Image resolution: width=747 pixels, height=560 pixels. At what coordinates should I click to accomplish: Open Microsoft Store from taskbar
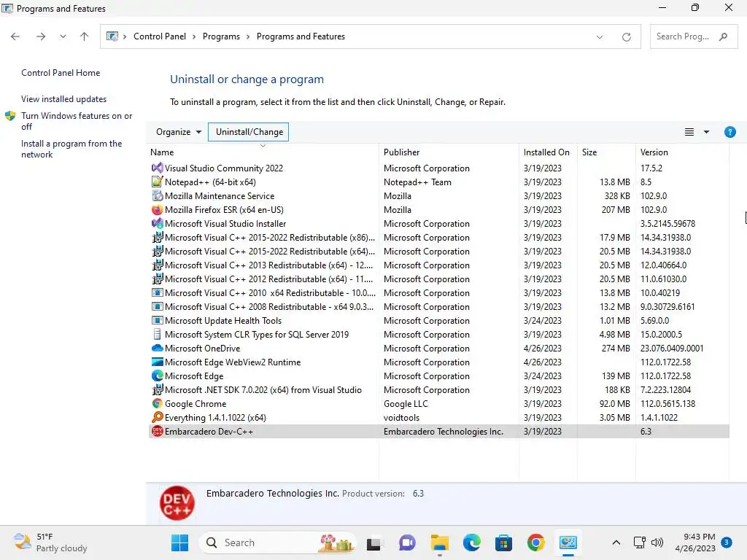[x=503, y=542]
